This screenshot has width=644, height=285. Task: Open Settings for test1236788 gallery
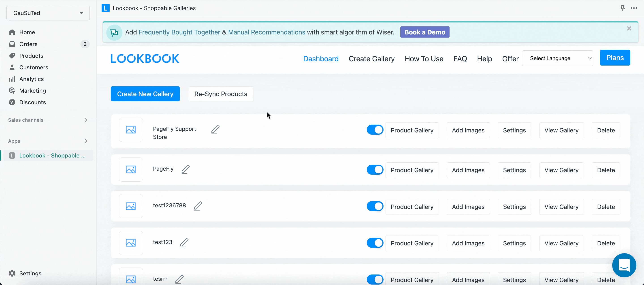(514, 207)
